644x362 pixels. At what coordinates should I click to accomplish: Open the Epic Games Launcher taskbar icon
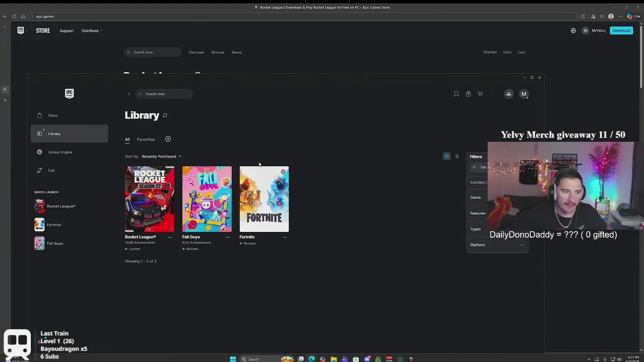pos(411,359)
